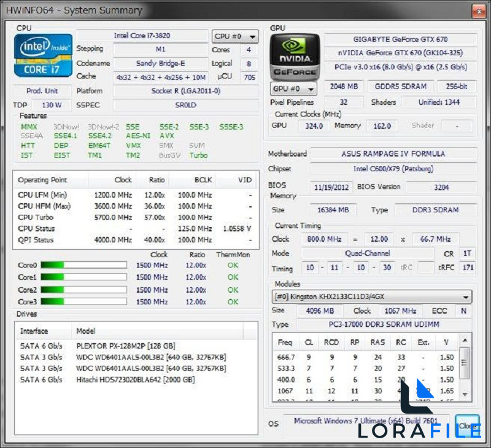This screenshot has width=491, height=448.
Task: Click the cache field 4x32 + 4x32 + 4x256 + 10M
Action: pos(161,77)
